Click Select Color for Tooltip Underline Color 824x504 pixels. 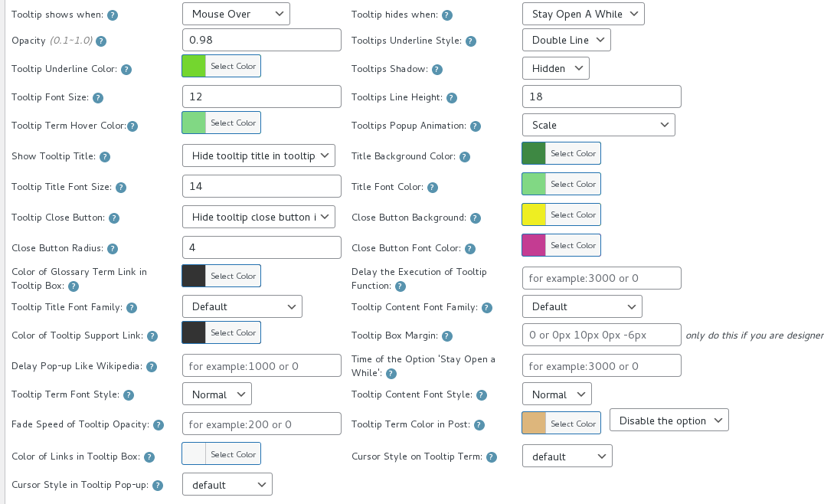233,66
